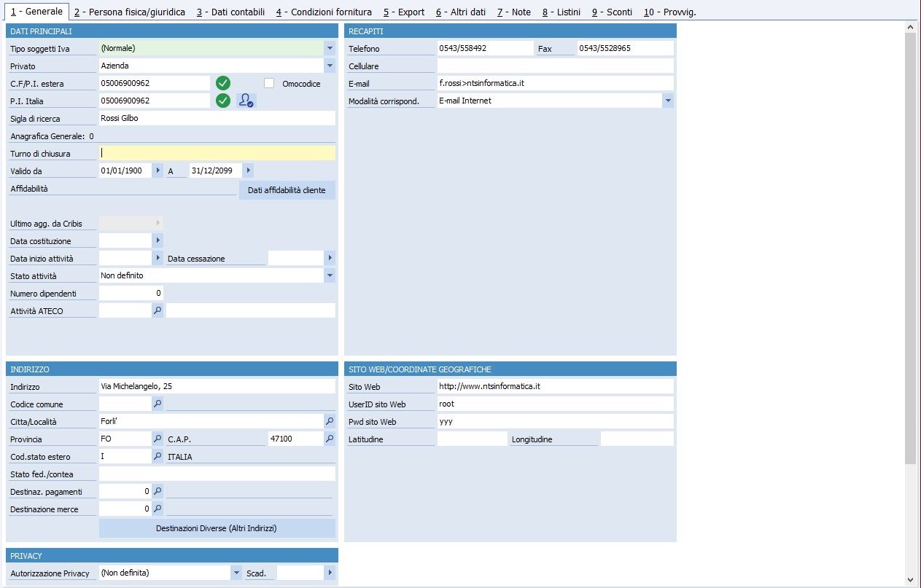This screenshot has height=588, width=921.
Task: Open the Destinaz. pagamenti lookup magnifier
Action: click(x=158, y=492)
